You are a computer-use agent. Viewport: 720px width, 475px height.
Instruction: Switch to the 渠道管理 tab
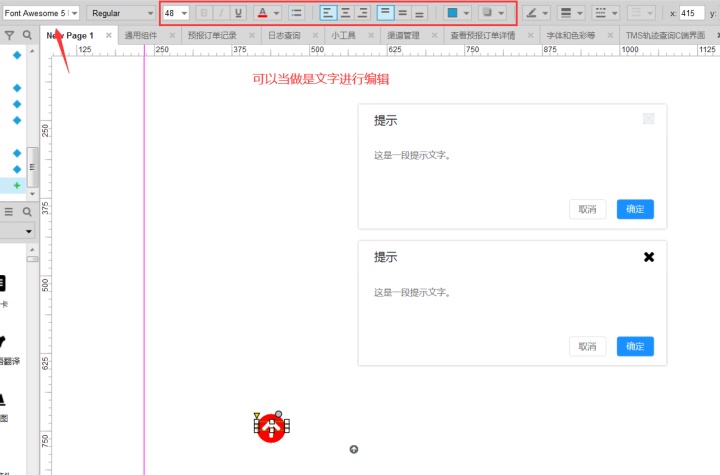[403, 35]
